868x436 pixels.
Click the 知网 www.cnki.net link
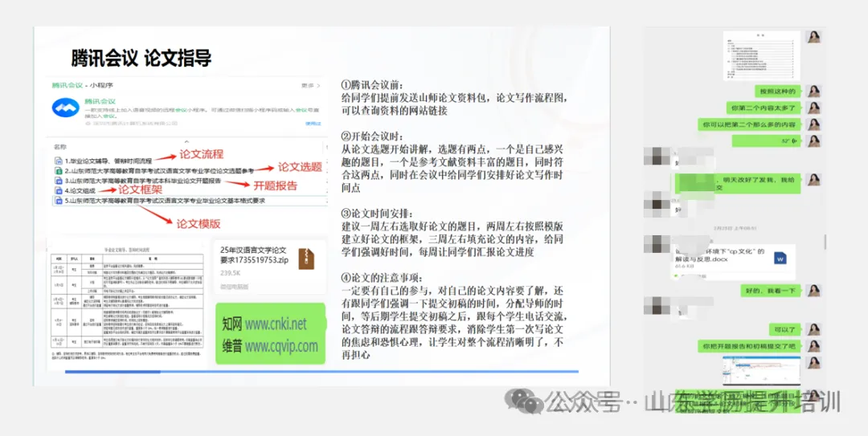coord(264,324)
